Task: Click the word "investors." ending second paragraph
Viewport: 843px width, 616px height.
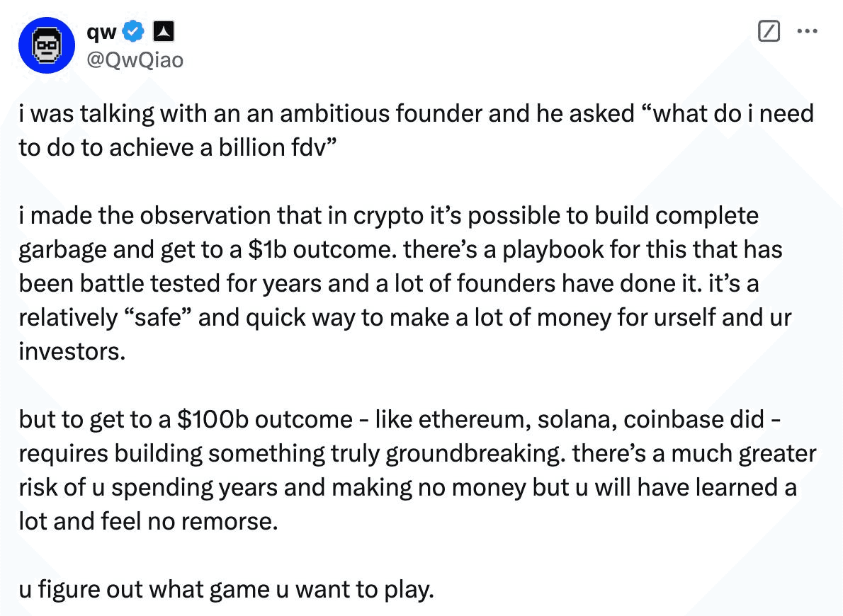Action: pos(72,351)
